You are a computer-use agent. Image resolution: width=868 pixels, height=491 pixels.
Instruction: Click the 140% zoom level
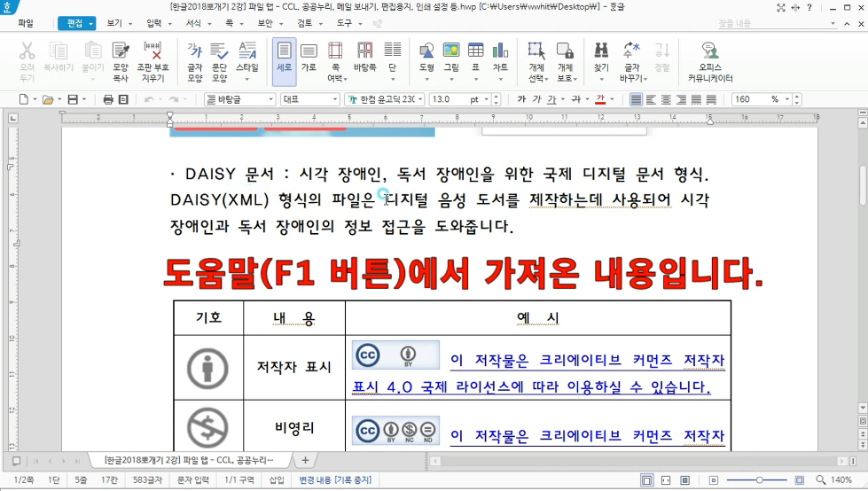point(841,480)
